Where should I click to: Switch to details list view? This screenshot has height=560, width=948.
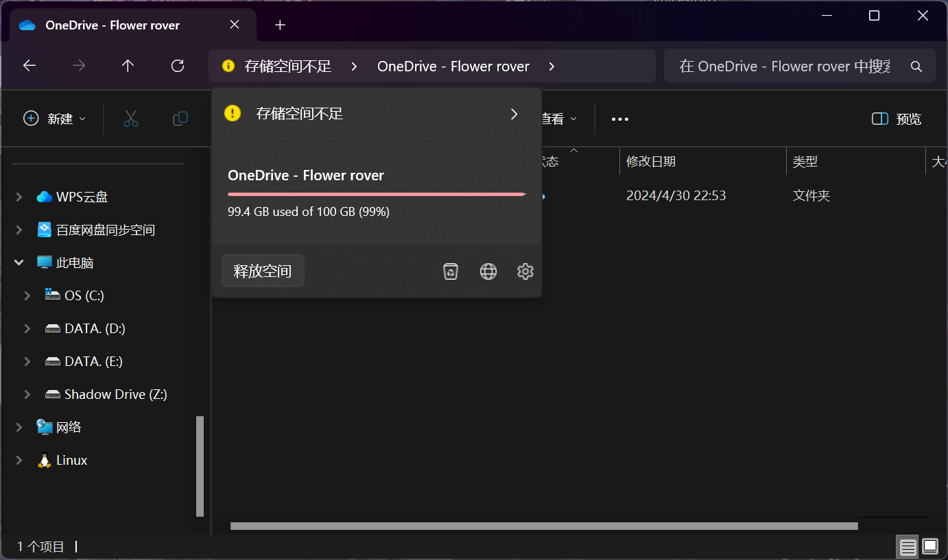click(908, 546)
